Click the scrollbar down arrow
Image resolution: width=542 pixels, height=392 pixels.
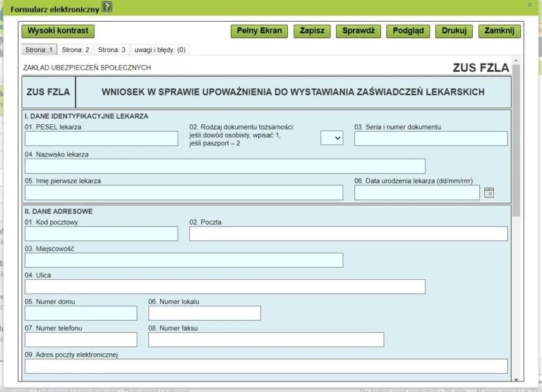click(516, 379)
